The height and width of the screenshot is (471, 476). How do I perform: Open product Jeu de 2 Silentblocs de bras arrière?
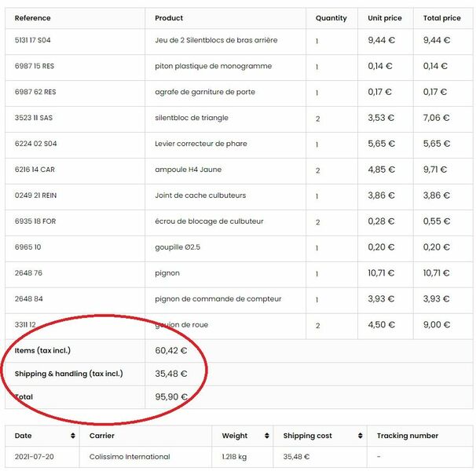(x=216, y=40)
